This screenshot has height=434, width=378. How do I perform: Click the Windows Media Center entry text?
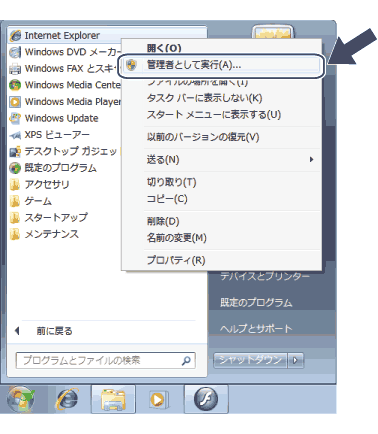click(x=73, y=85)
